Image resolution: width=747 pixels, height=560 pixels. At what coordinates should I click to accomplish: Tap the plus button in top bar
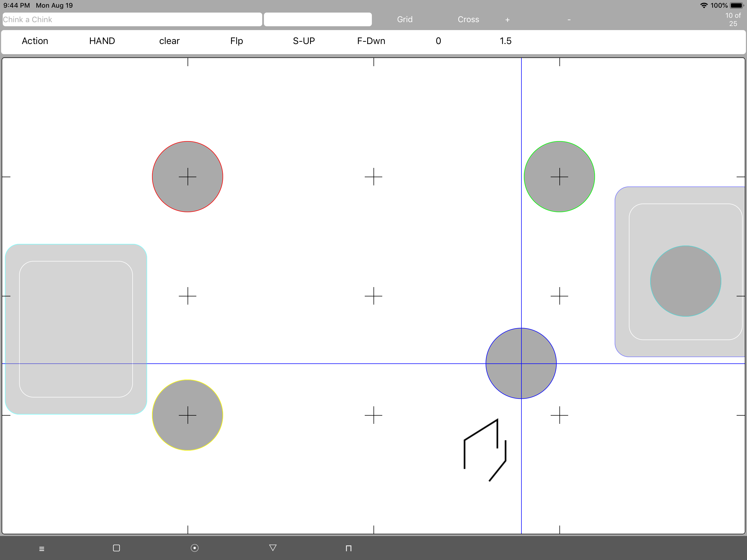coord(507,20)
